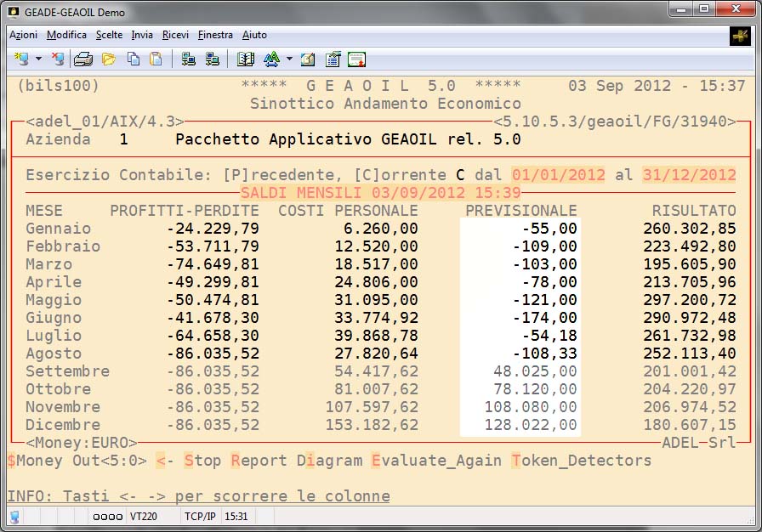Screen dimensions: 762x532
Task: Open the Finestra menu
Action: tap(215, 35)
